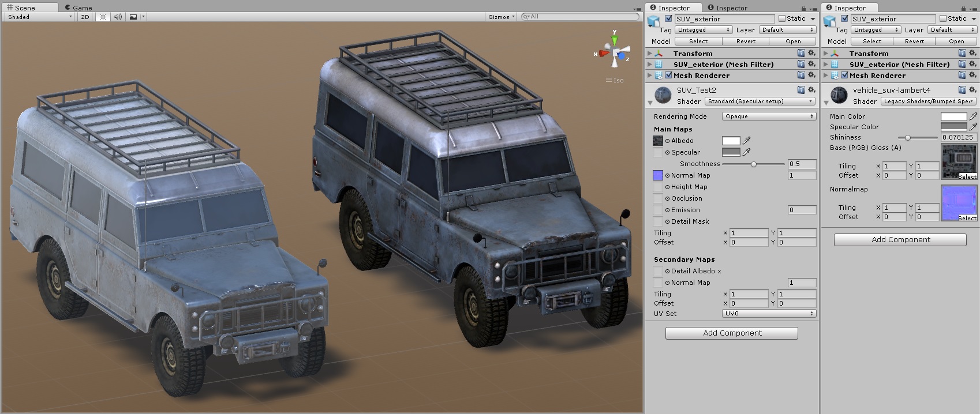Open Mesh Renderer help icon in right Inspector
Viewport: 980px width, 414px height.
coord(962,75)
